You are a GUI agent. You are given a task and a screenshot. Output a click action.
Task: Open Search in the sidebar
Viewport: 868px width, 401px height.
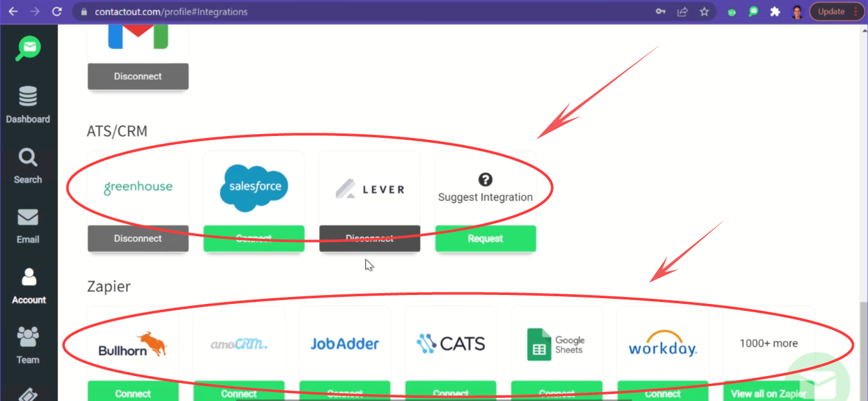[28, 167]
